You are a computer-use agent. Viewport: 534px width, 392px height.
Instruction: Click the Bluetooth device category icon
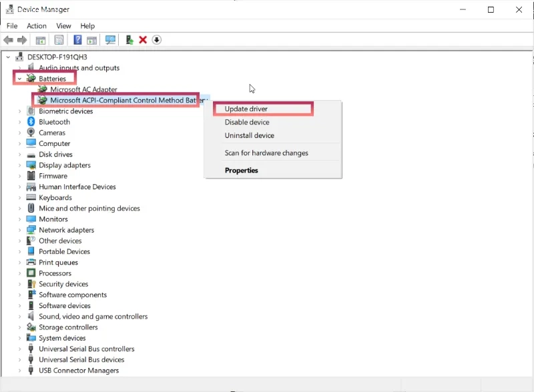click(31, 122)
